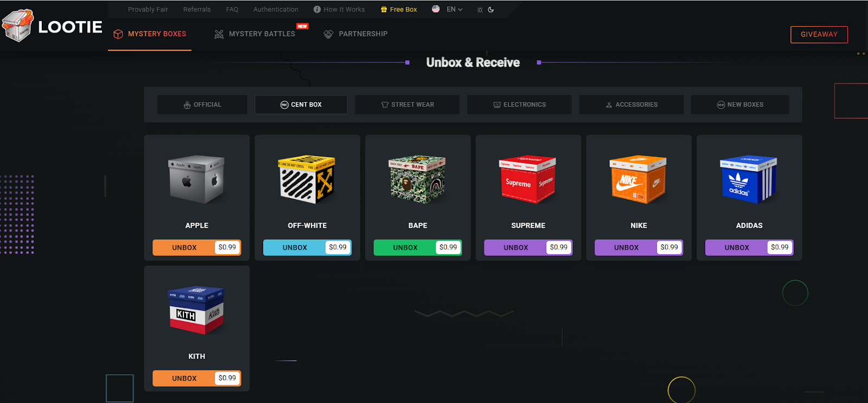Expand the EN language dropdown
Viewport: 868px width, 403px height.
[x=454, y=9]
